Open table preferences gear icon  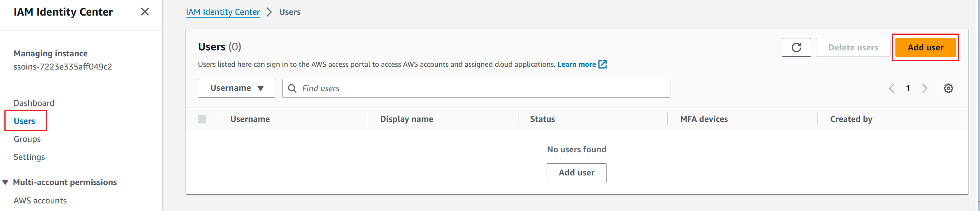(948, 88)
